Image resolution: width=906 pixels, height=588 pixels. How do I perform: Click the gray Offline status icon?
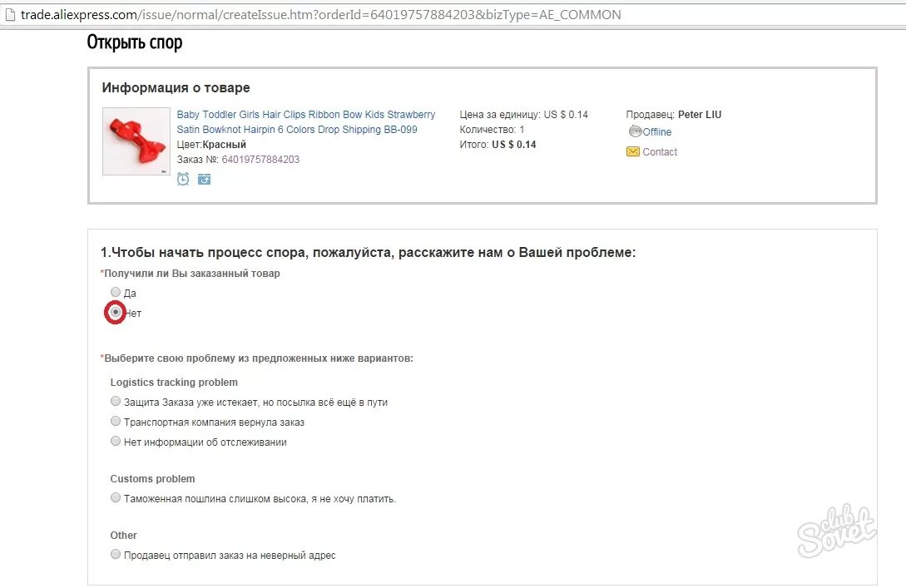click(x=635, y=131)
